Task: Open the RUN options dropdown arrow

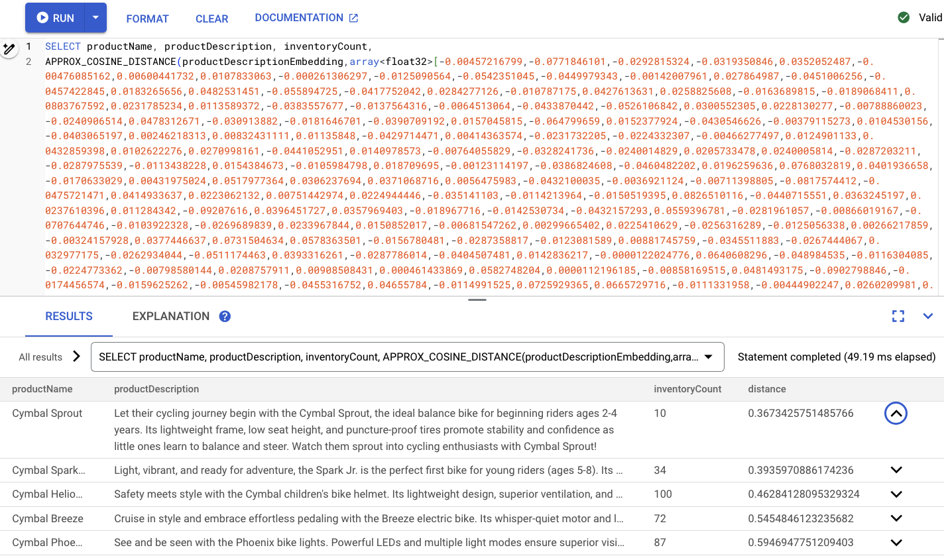Action: (95, 18)
